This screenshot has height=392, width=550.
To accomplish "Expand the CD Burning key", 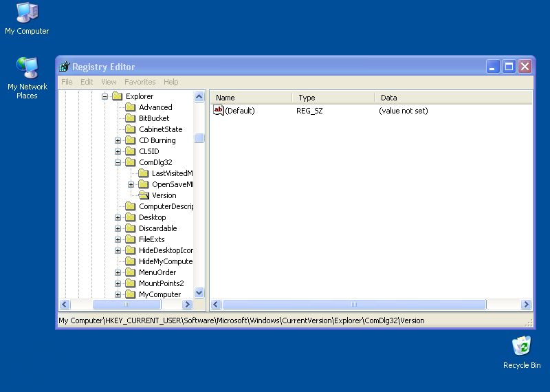I will [x=118, y=141].
